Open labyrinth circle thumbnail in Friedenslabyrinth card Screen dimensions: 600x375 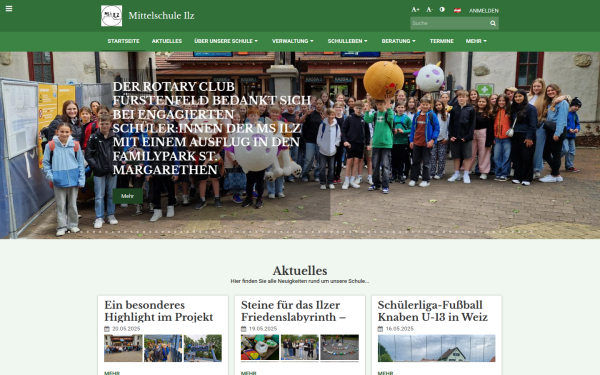[x=339, y=347]
